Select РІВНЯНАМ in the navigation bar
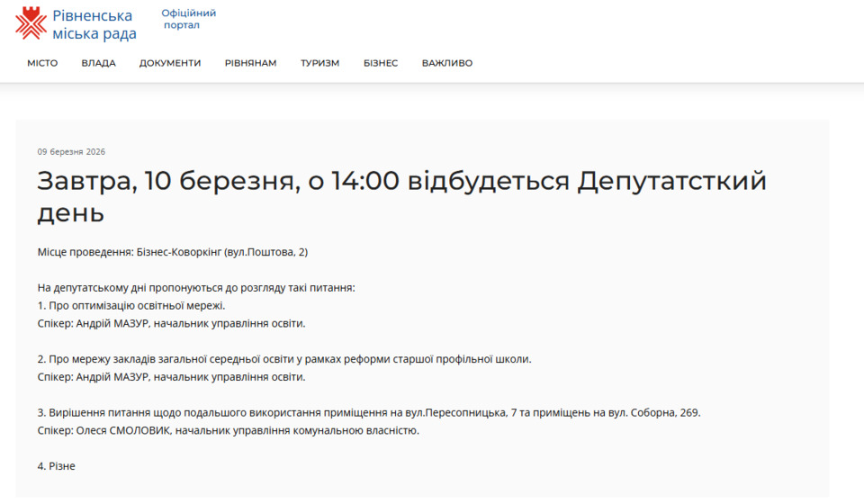The width and height of the screenshot is (864, 504). point(250,63)
